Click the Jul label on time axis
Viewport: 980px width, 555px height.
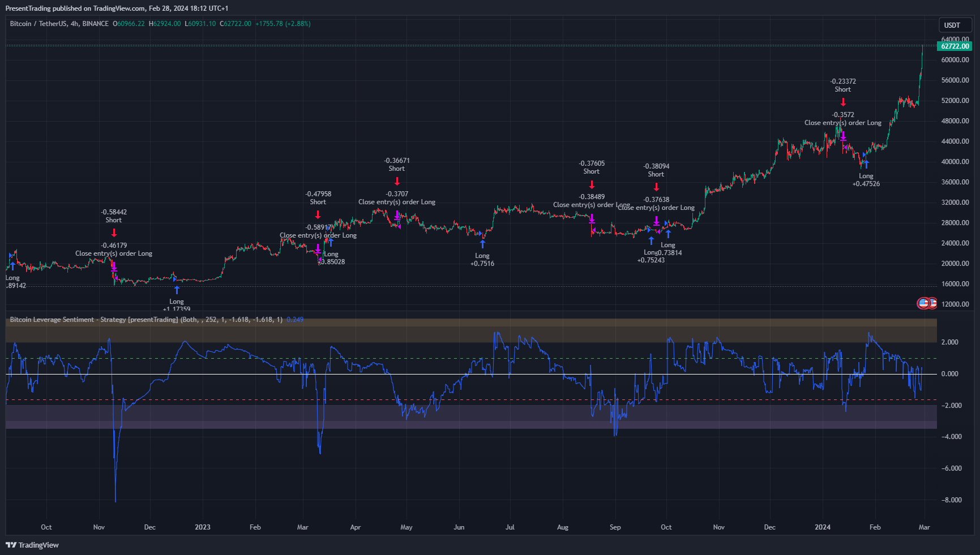tap(510, 527)
